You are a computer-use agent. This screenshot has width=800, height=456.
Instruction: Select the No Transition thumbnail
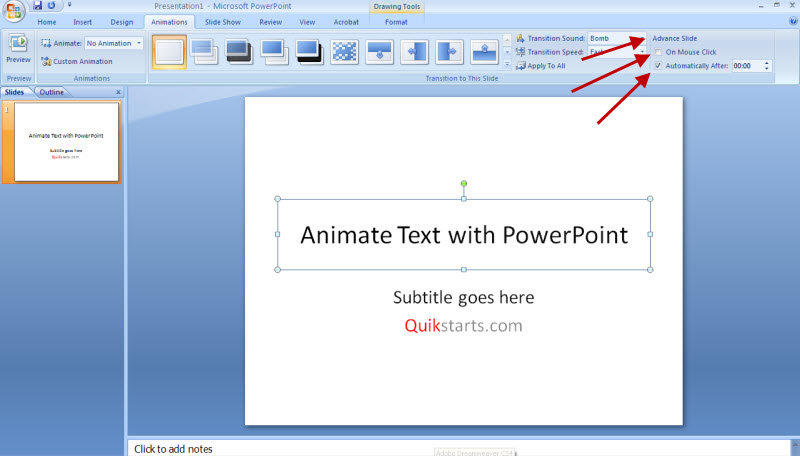point(169,52)
